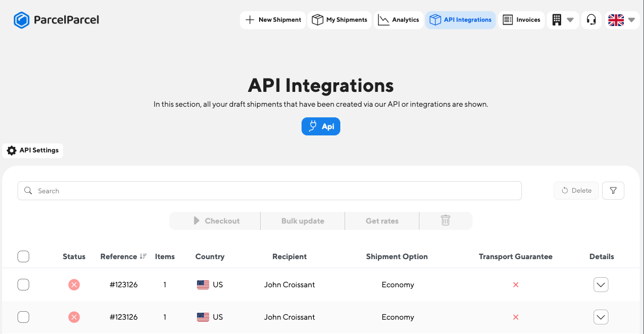Go to My Shipments

click(x=339, y=20)
